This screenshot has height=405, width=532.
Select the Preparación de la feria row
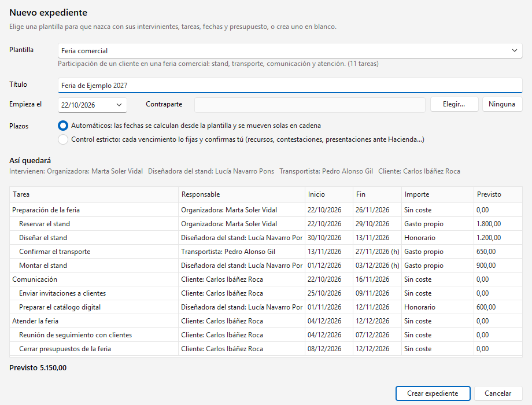[266, 210]
